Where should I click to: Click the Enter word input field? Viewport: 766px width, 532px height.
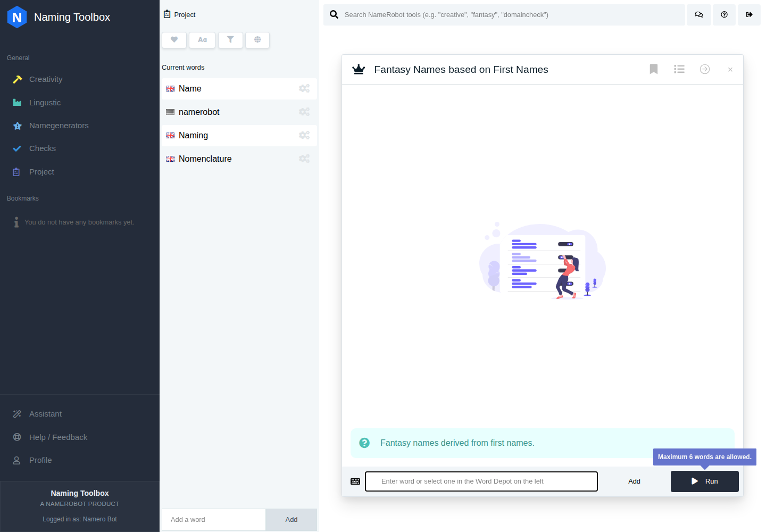(x=481, y=481)
